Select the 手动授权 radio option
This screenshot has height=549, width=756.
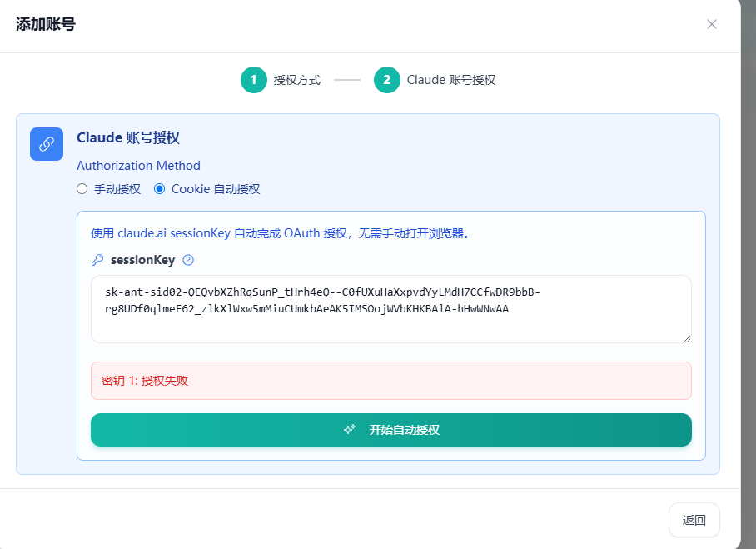pyautogui.click(x=82, y=188)
